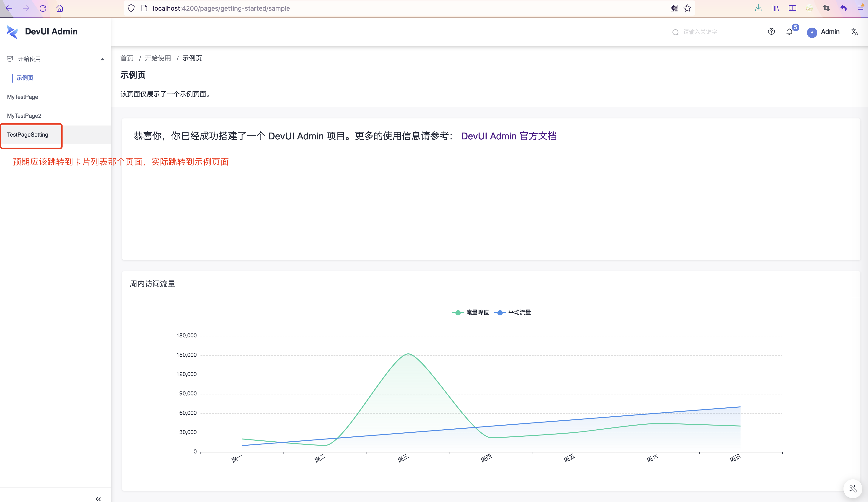This screenshot has height=502, width=868.
Task: Click the browser address bar URL
Action: 221,8
